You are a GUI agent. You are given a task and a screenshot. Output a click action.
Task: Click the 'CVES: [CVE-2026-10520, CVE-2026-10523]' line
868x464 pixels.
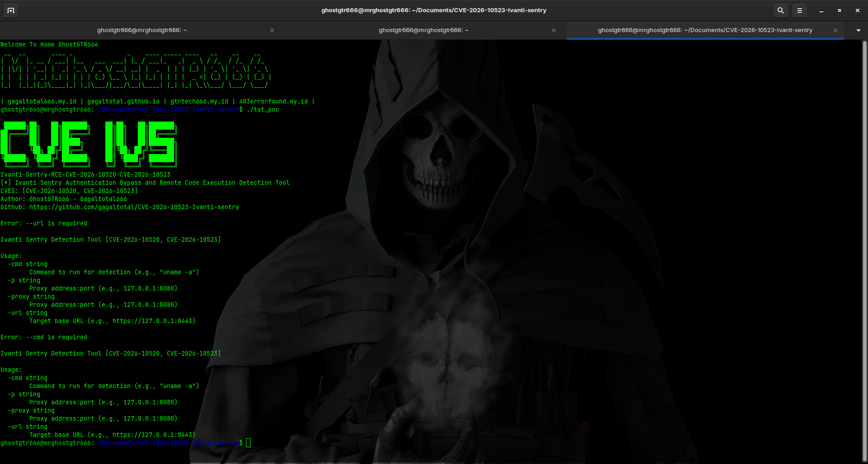coord(69,191)
